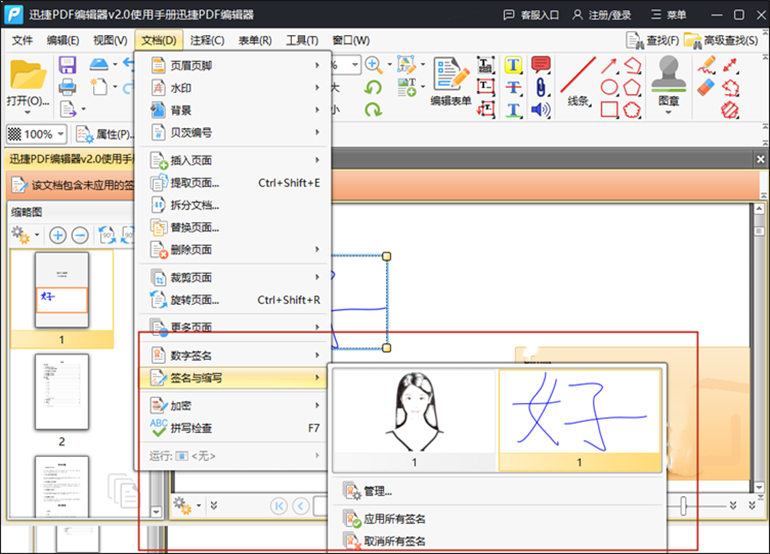Click the red comment note icon
Viewport: 770px width, 554px height.
[x=541, y=65]
